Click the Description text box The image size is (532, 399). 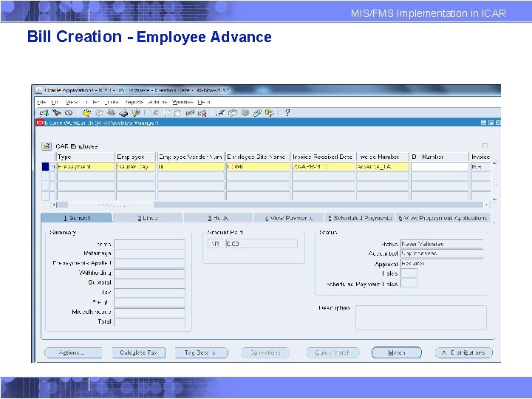[x=421, y=318]
